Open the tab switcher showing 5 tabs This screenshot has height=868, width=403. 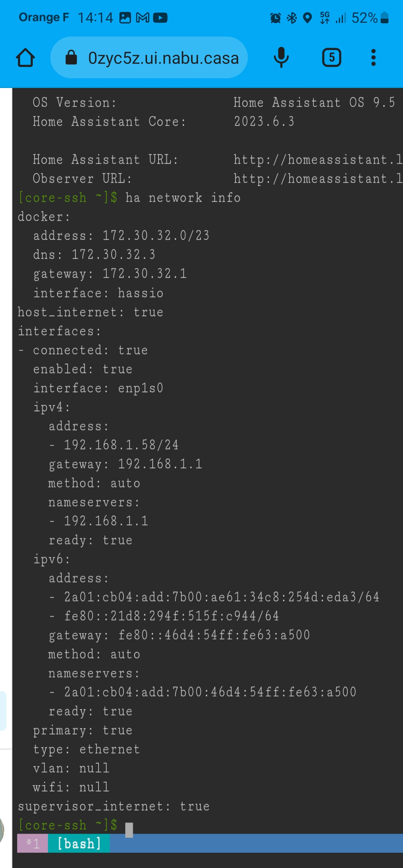pos(331,57)
